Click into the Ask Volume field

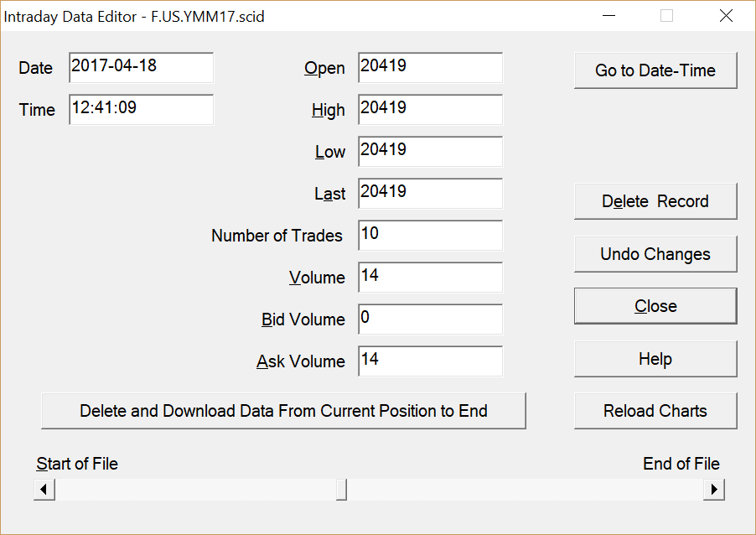pos(430,361)
